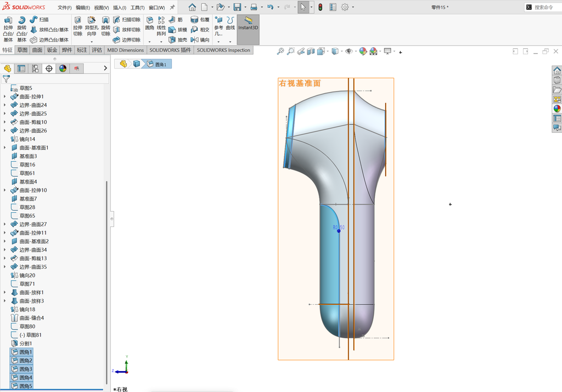Choose the Lofted Boss/Base (放样凸台/基体) tool
The image size is (562, 392).
pos(49,30)
